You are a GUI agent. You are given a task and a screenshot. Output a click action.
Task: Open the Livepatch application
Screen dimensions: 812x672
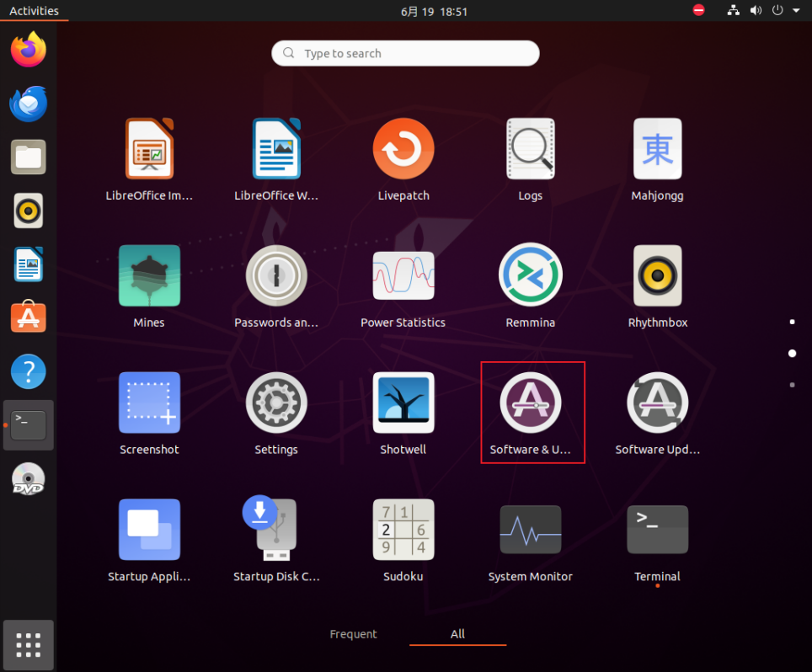pyautogui.click(x=403, y=148)
